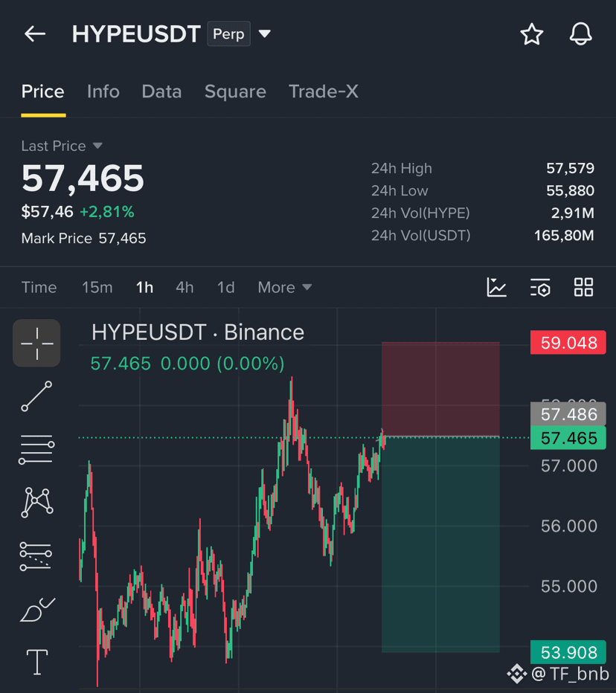The height and width of the screenshot is (693, 616).
Task: Select the red stop-loss zone of position
Action: (x=440, y=389)
